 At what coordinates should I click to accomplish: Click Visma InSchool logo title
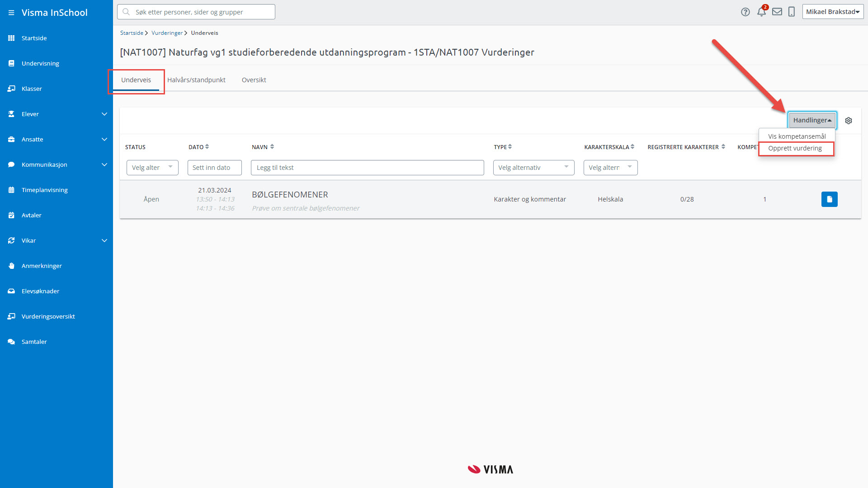pos(55,13)
